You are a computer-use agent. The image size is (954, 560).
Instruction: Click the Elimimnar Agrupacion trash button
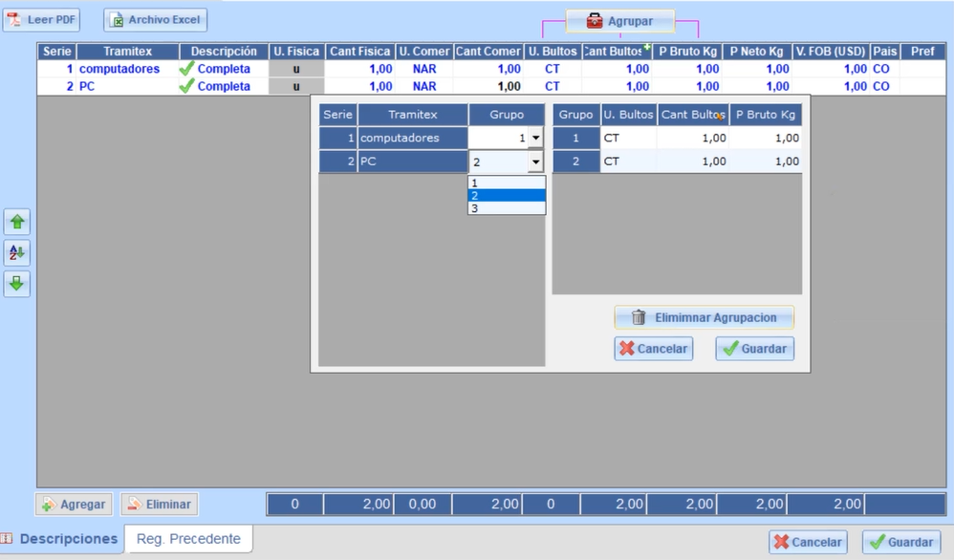click(704, 317)
